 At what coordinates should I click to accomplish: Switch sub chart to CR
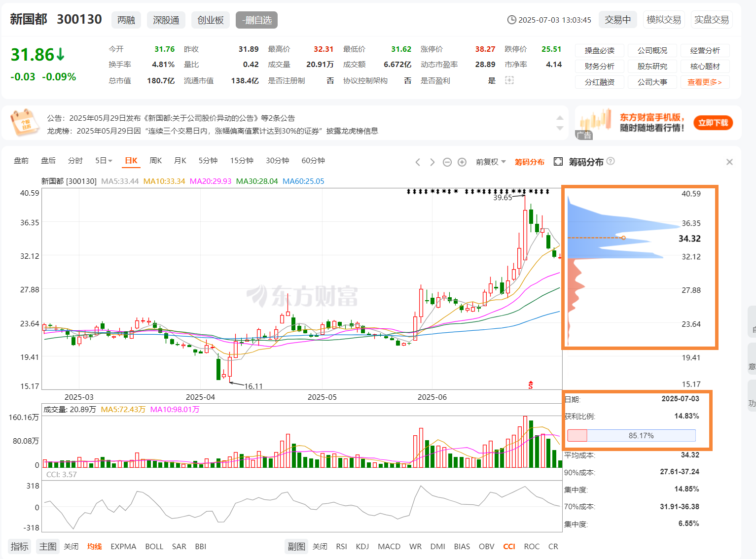(x=553, y=546)
